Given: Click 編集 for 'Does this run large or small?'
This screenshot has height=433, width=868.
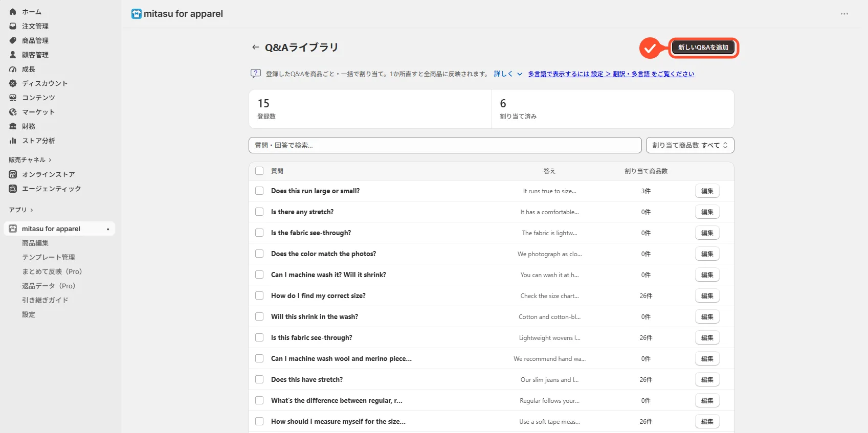Looking at the screenshot, I should pos(707,191).
